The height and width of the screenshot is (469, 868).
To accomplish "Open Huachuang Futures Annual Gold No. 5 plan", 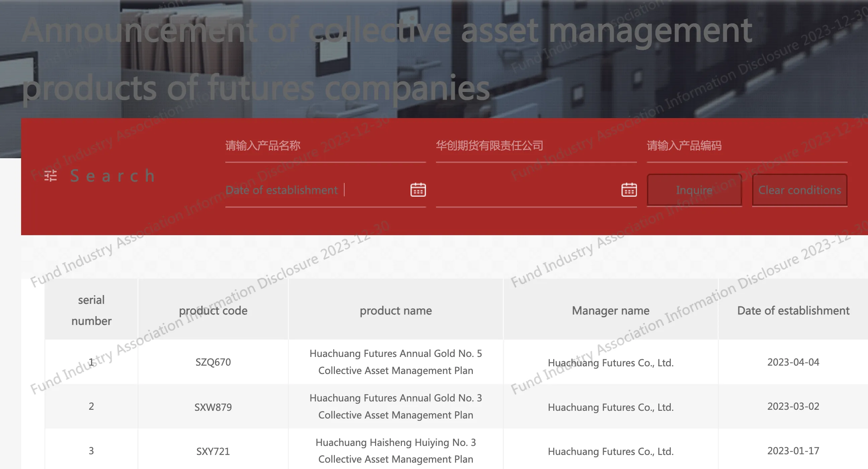I will click(395, 362).
